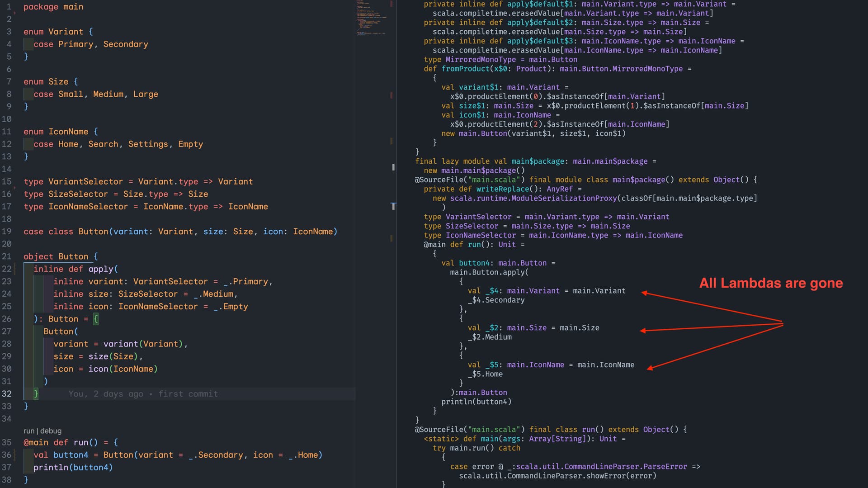Screen dimensions: 868x488
Task: Click the highlighted closing brace on line 32
Action: tap(36, 394)
